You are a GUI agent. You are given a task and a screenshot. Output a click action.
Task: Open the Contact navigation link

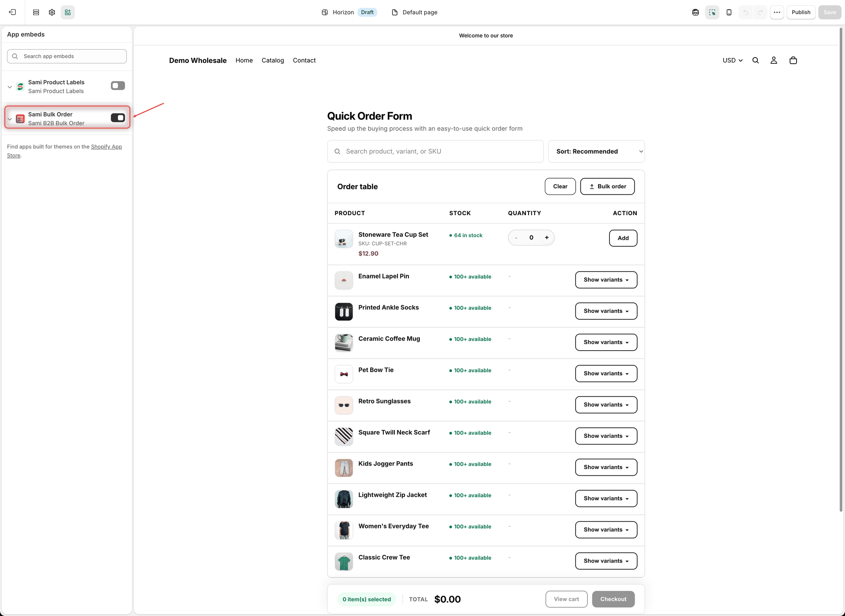click(304, 60)
